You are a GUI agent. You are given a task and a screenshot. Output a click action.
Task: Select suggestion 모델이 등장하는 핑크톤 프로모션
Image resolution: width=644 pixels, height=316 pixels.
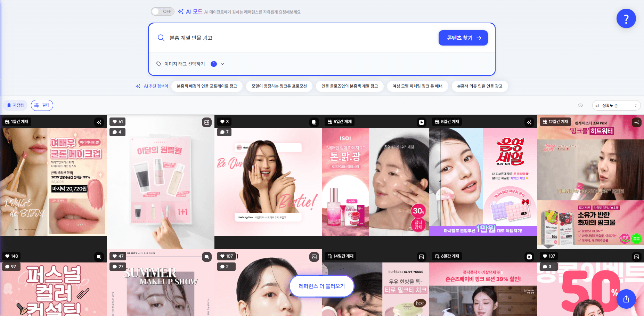279,86
